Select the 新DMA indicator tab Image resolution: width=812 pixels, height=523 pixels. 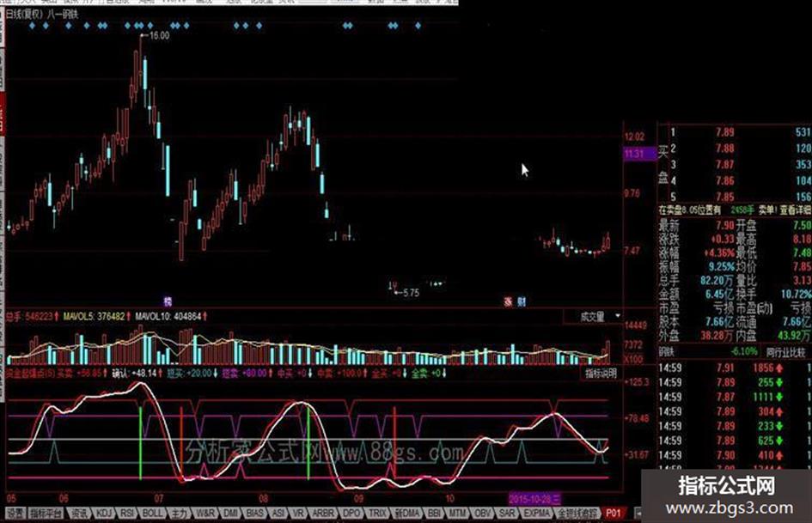(407, 514)
